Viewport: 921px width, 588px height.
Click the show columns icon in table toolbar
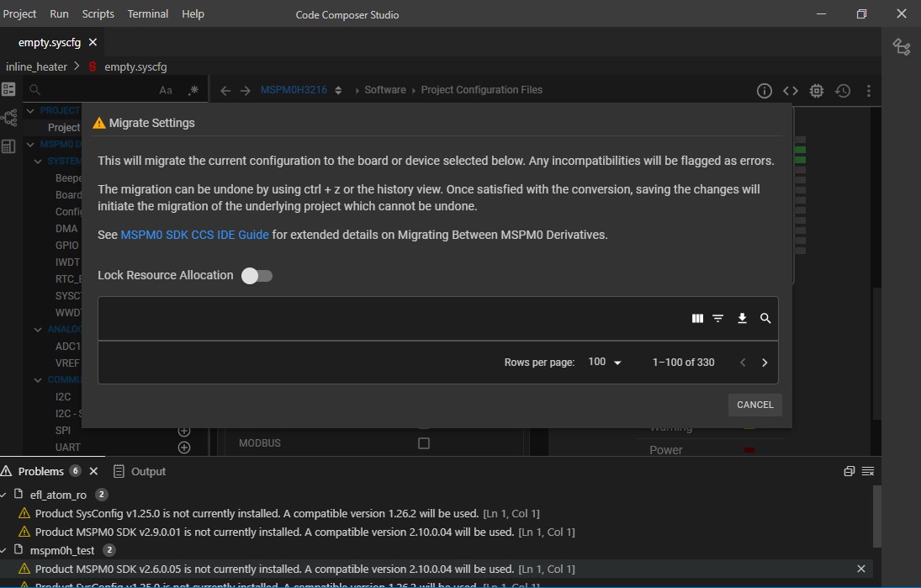pyautogui.click(x=697, y=318)
